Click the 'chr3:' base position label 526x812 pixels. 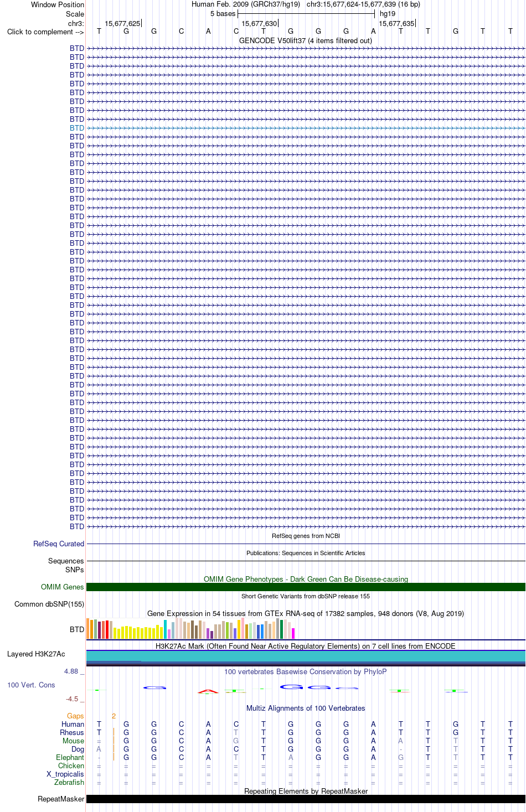point(76,23)
